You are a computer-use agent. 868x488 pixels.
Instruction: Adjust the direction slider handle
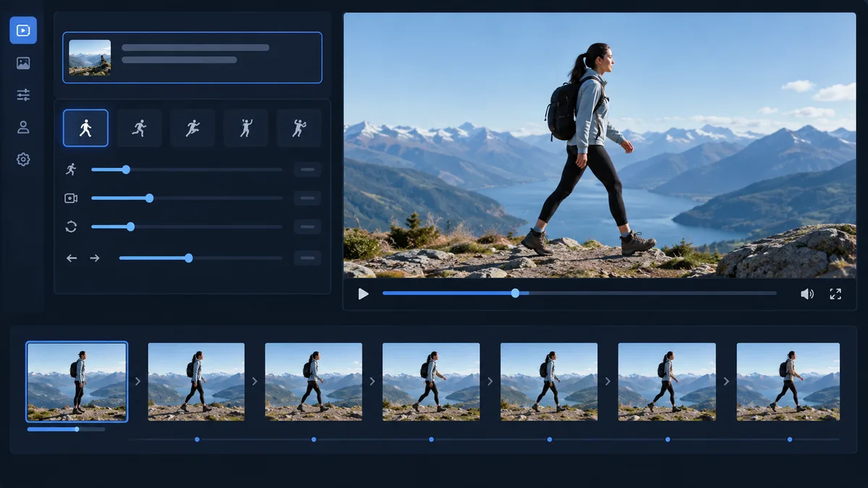pos(189,257)
